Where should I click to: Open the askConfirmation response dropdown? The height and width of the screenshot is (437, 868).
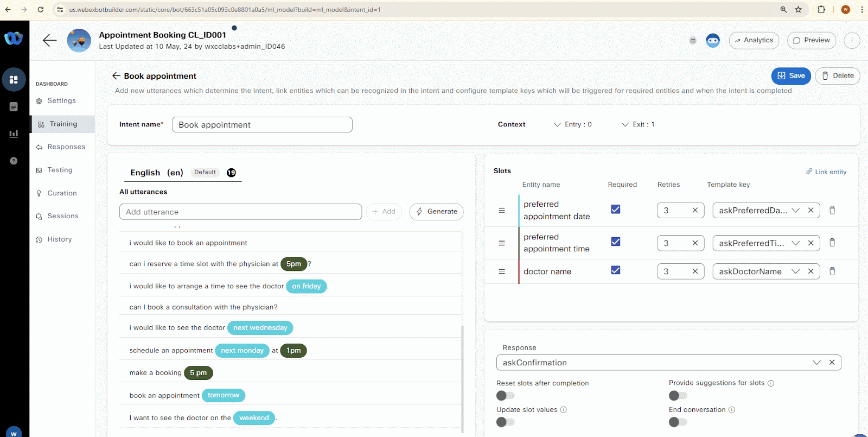click(x=816, y=363)
